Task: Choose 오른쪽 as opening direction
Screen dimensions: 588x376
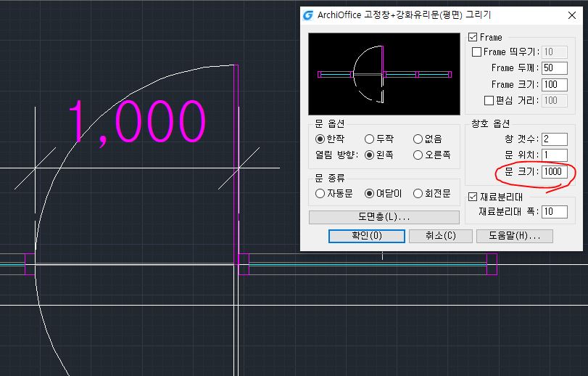Action: point(418,155)
